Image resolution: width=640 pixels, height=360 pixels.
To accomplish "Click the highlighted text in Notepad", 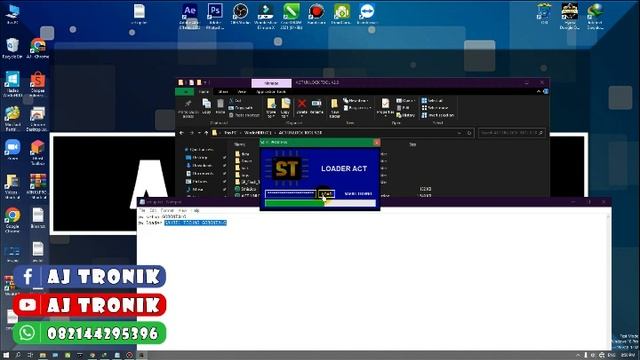I will (x=196, y=223).
